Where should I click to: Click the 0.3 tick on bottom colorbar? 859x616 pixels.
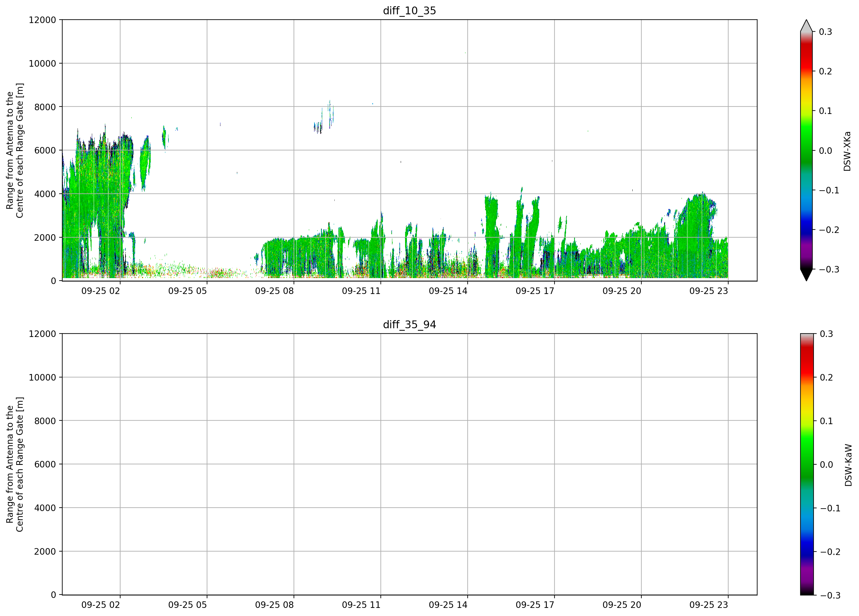pyautogui.click(x=826, y=334)
